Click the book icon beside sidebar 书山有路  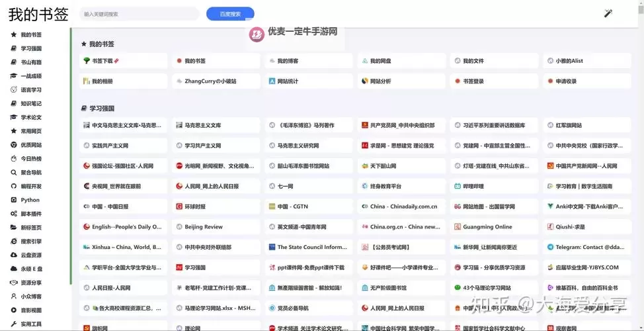pyautogui.click(x=13, y=62)
